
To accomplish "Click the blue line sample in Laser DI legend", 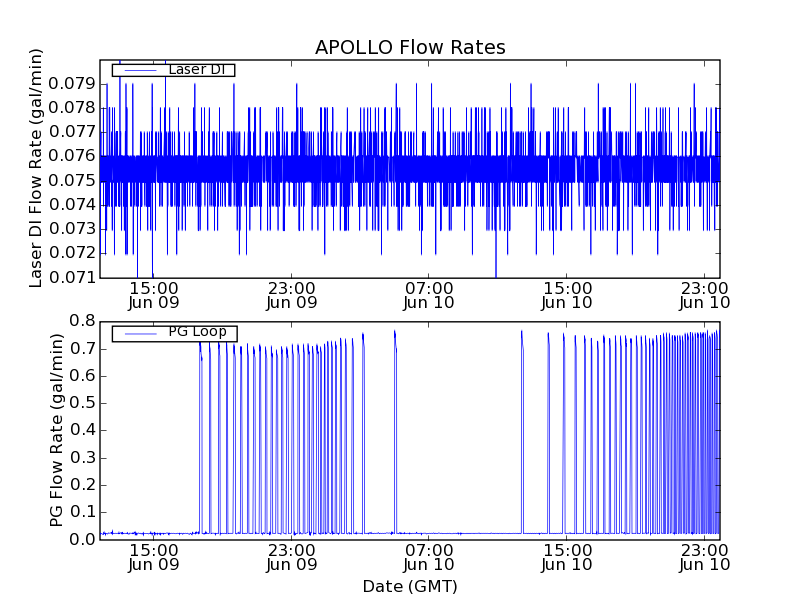I will pyautogui.click(x=139, y=70).
